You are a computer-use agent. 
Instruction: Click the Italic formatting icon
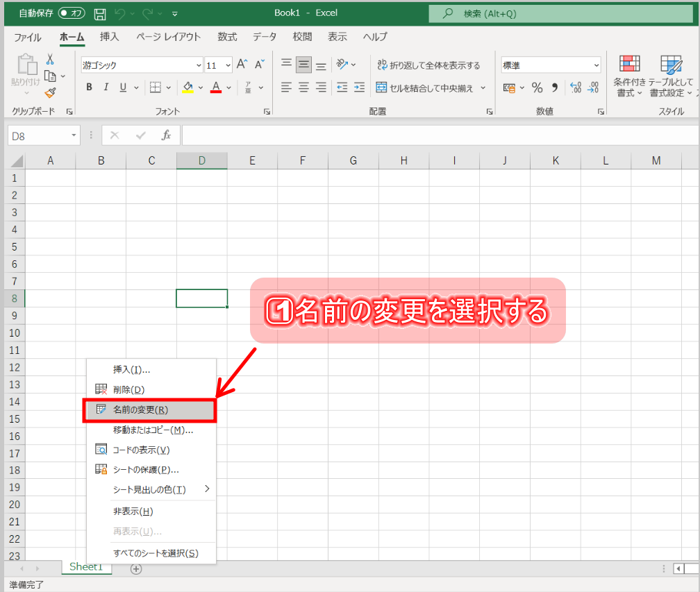[x=106, y=87]
